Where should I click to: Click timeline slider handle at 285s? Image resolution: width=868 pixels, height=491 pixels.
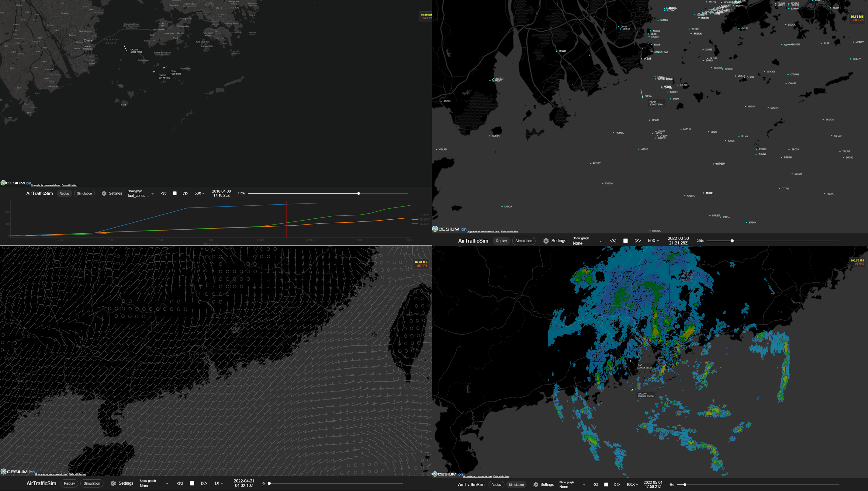(x=732, y=241)
